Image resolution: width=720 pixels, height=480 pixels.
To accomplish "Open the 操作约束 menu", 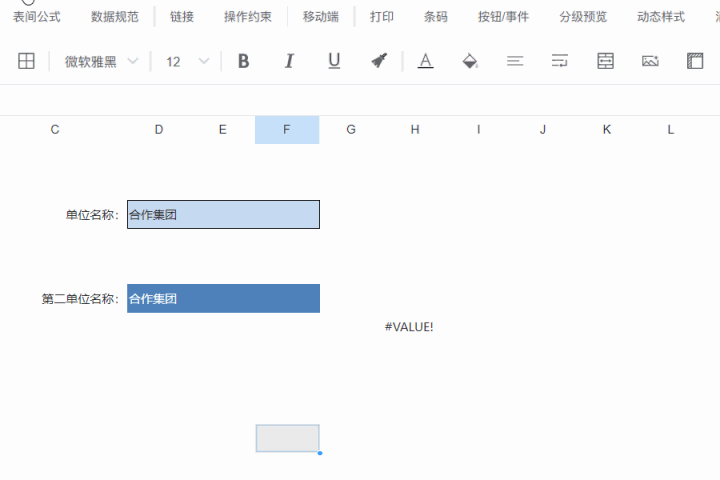I will coord(248,17).
